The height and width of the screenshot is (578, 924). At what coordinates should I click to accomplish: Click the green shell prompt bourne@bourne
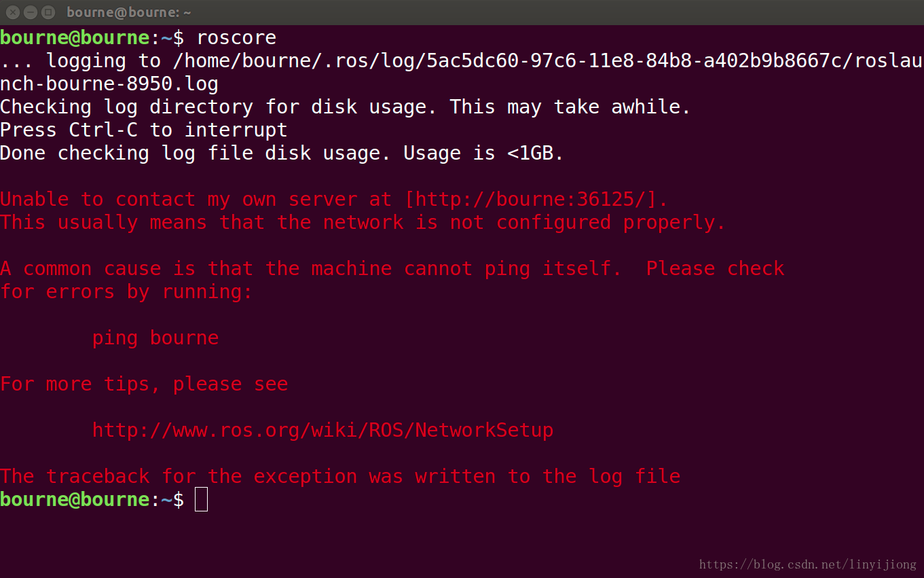[75, 37]
